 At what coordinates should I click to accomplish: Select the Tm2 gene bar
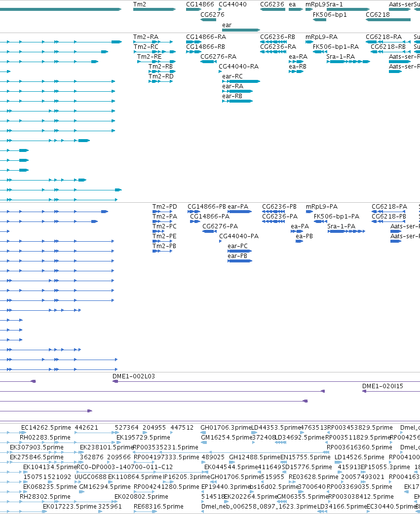[154, 9]
